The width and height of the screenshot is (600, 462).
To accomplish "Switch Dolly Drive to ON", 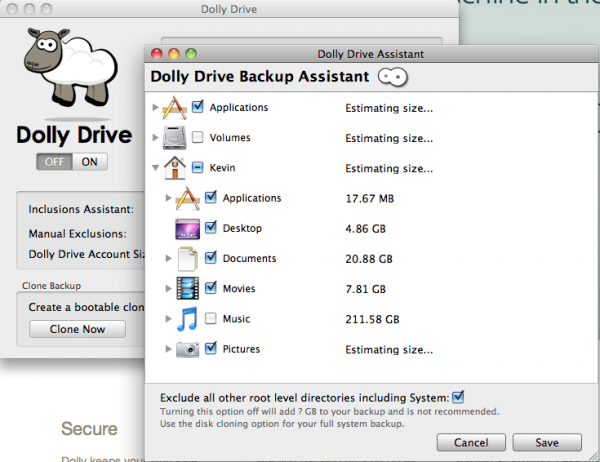I will tap(90, 162).
